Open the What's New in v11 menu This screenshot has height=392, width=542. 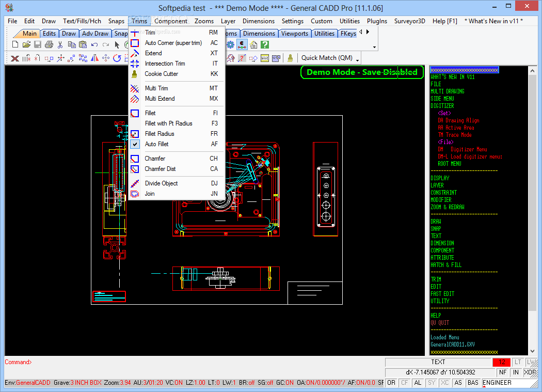(x=493, y=21)
